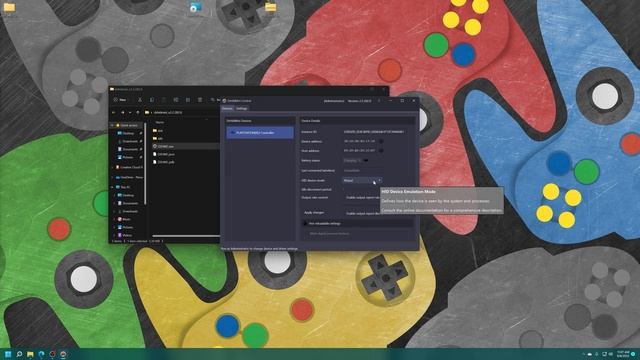Click the Paste icon in File Explorer toolbar
Image resolution: width=640 pixels, height=360 pixels.
164,100
